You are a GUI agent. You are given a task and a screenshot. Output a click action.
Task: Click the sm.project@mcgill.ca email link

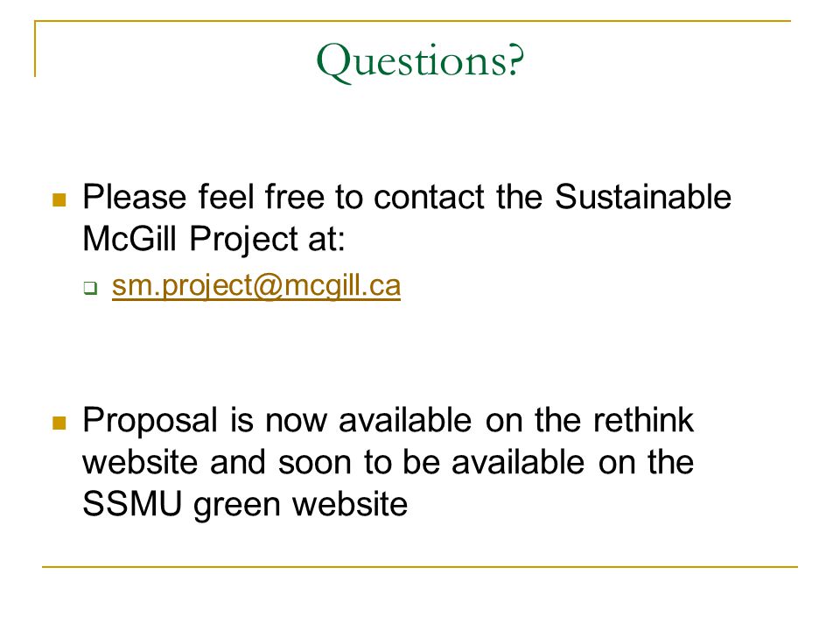pyautogui.click(x=256, y=286)
